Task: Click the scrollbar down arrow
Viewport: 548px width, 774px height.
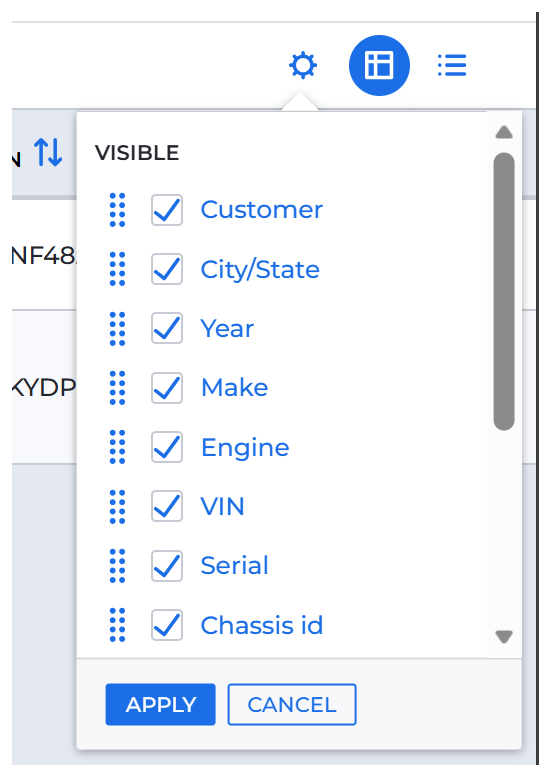Action: pos(504,637)
